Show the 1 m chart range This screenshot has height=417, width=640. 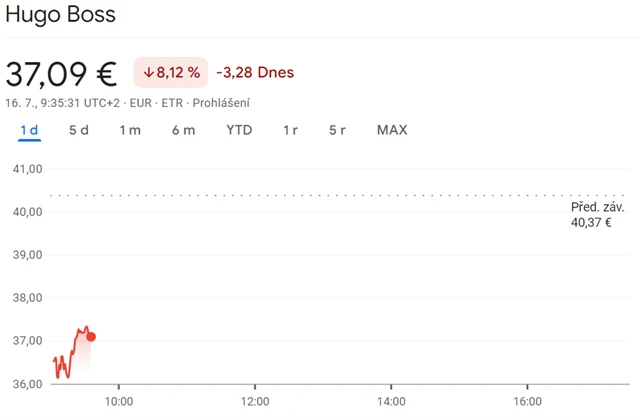[130, 130]
